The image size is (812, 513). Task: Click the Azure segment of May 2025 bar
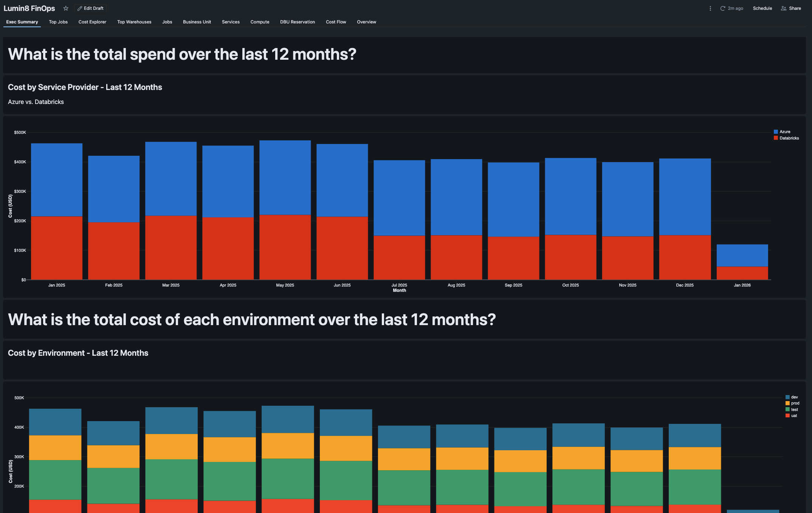click(x=285, y=178)
